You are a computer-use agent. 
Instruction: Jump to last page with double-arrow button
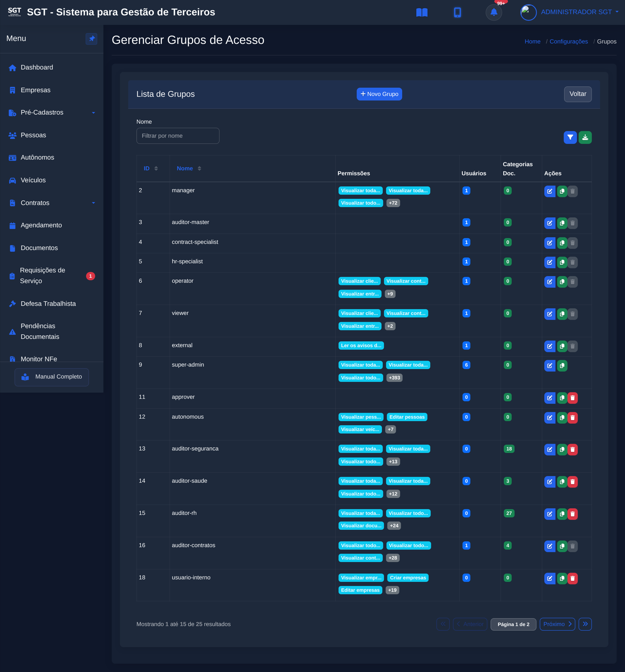585,625
